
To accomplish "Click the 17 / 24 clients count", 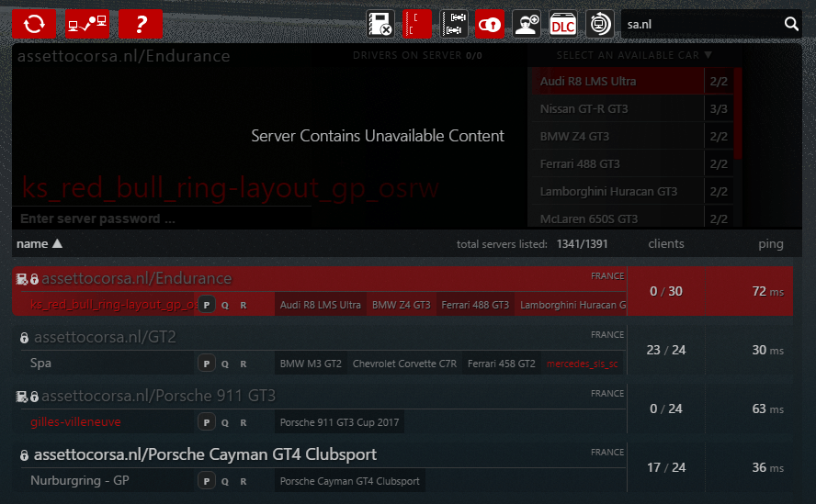I will 666,467.
